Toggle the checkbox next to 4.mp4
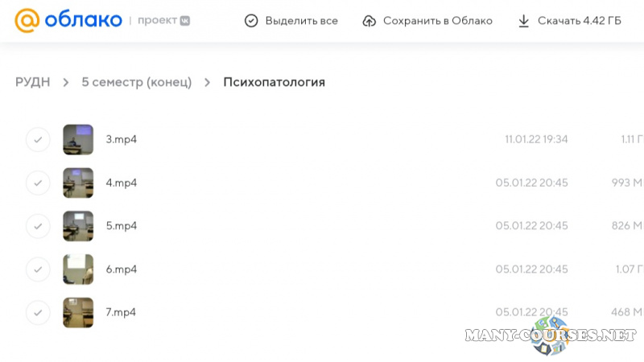The height and width of the screenshot is (362, 644). (x=38, y=183)
